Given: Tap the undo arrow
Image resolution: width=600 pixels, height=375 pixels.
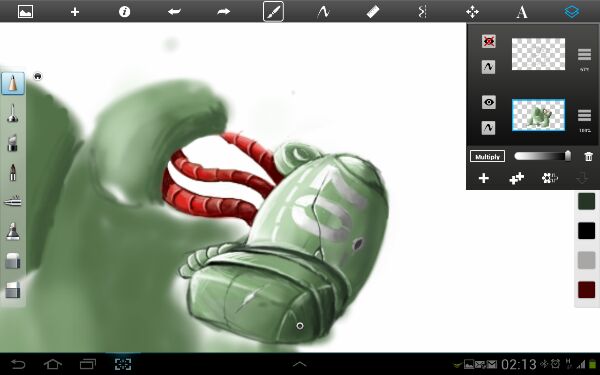Looking at the screenshot, I should (x=174, y=11).
